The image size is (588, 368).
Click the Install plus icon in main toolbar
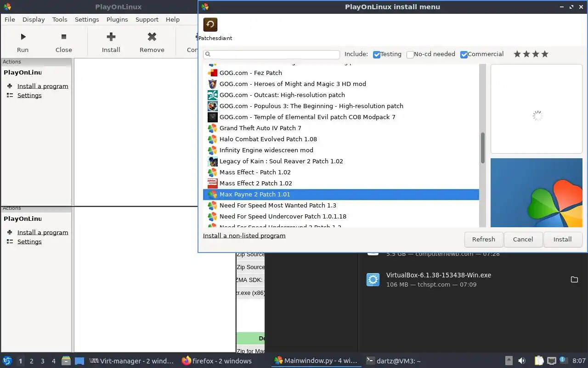[111, 37]
